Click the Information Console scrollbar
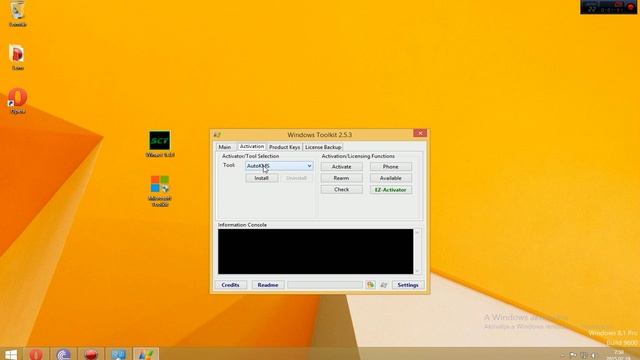The width and height of the screenshot is (640, 360). (x=417, y=251)
